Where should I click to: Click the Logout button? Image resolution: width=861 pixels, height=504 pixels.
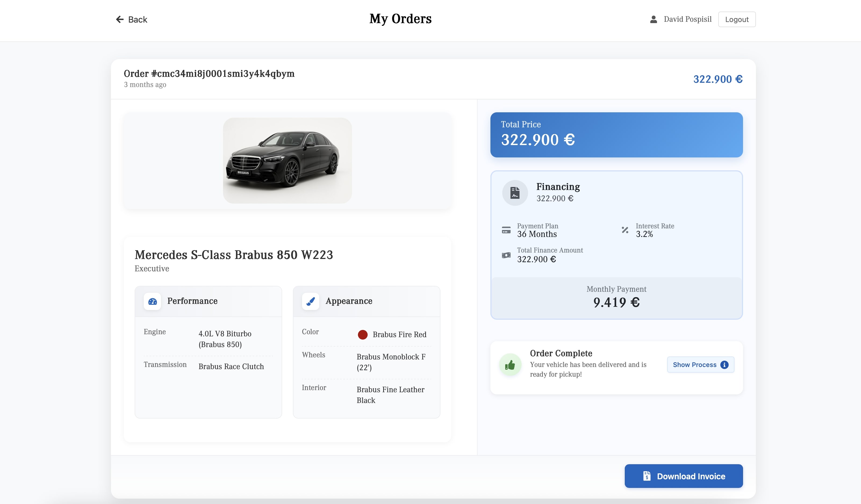737,19
